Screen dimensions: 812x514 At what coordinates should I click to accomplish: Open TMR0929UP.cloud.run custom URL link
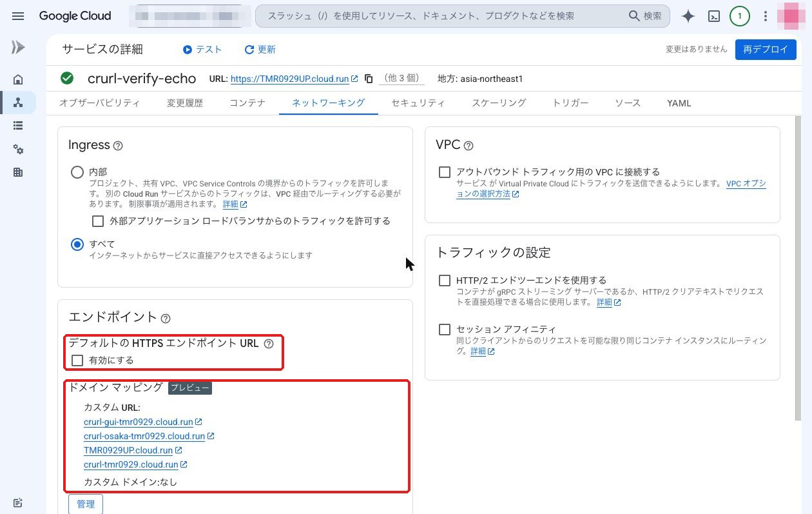pos(128,450)
